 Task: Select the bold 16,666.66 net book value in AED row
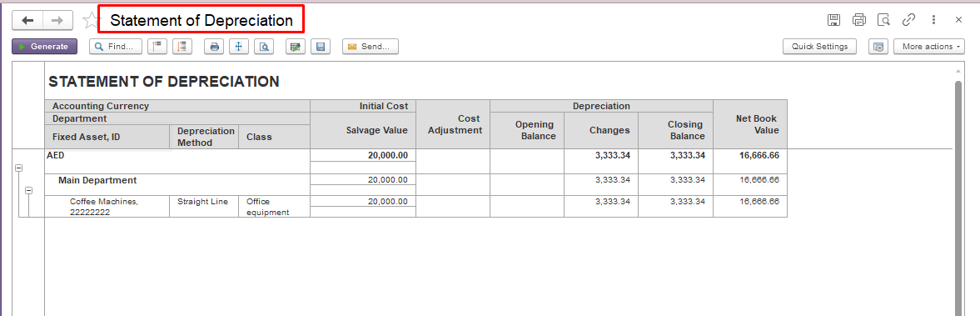click(759, 155)
